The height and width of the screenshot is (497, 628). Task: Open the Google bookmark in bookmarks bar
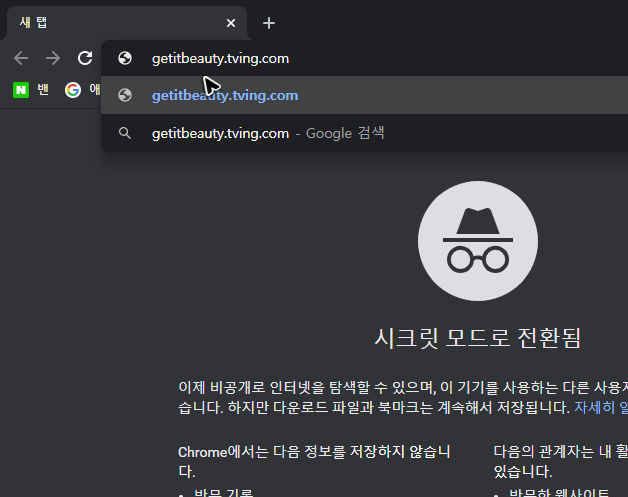pos(83,90)
